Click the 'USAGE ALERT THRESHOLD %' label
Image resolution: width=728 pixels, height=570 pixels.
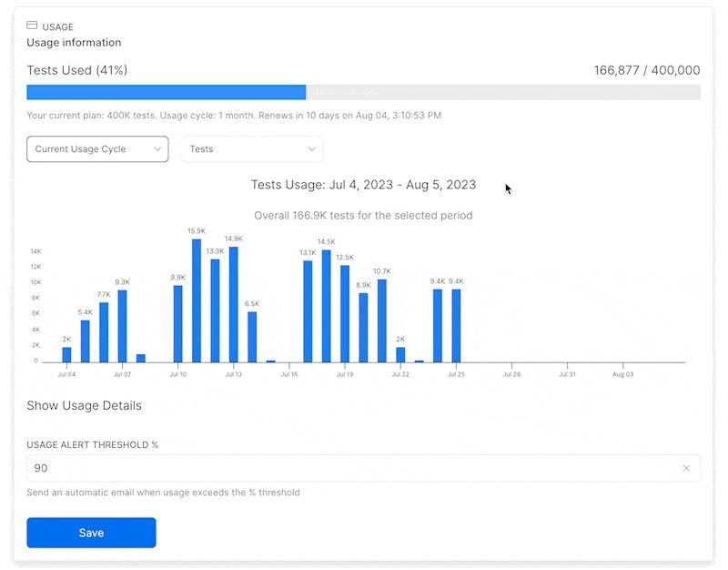pos(93,444)
